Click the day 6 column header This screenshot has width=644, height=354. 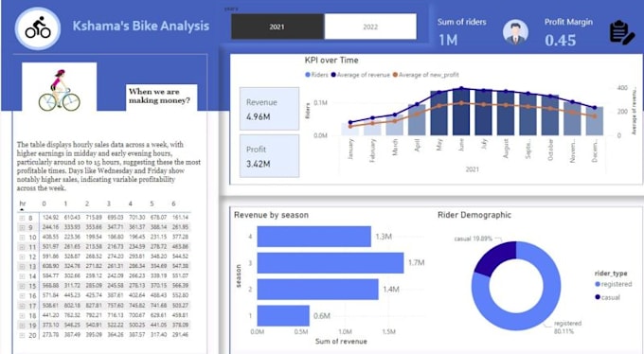coord(173,204)
